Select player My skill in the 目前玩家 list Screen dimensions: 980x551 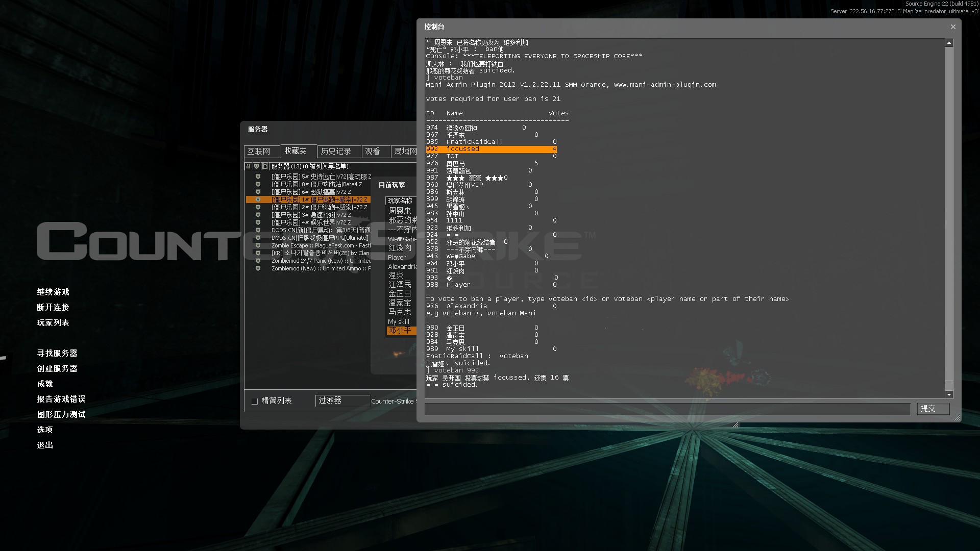[401, 322]
